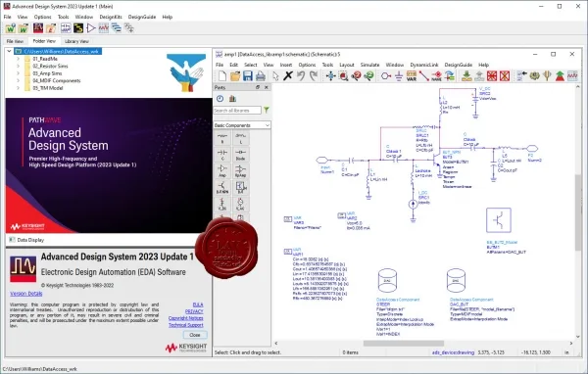The width and height of the screenshot is (588, 374).
Task: Open the EULA link
Action: point(198,304)
